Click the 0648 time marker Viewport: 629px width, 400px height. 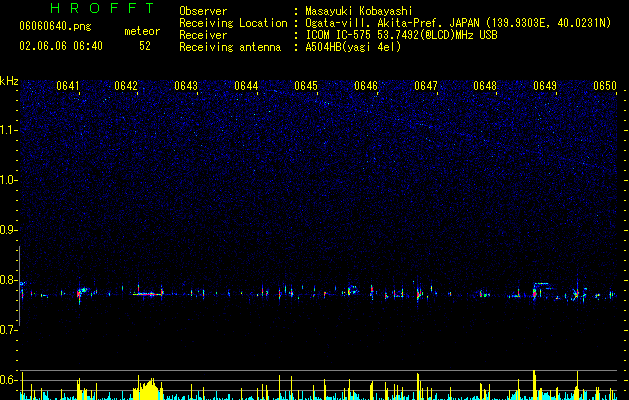(x=485, y=86)
